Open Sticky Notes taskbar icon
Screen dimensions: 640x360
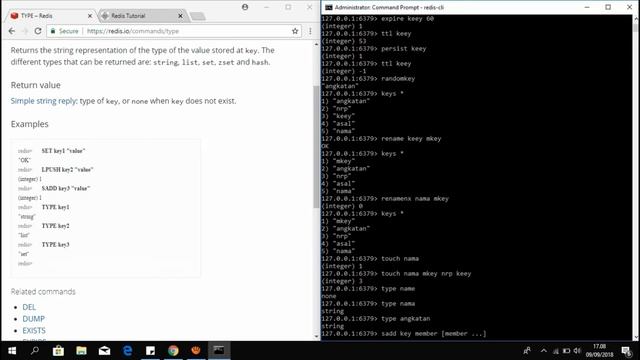click(x=150, y=350)
